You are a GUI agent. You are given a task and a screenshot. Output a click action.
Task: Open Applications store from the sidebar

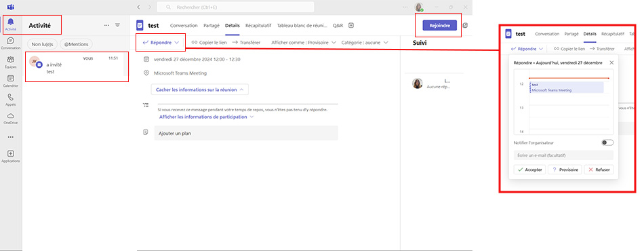(x=11, y=157)
